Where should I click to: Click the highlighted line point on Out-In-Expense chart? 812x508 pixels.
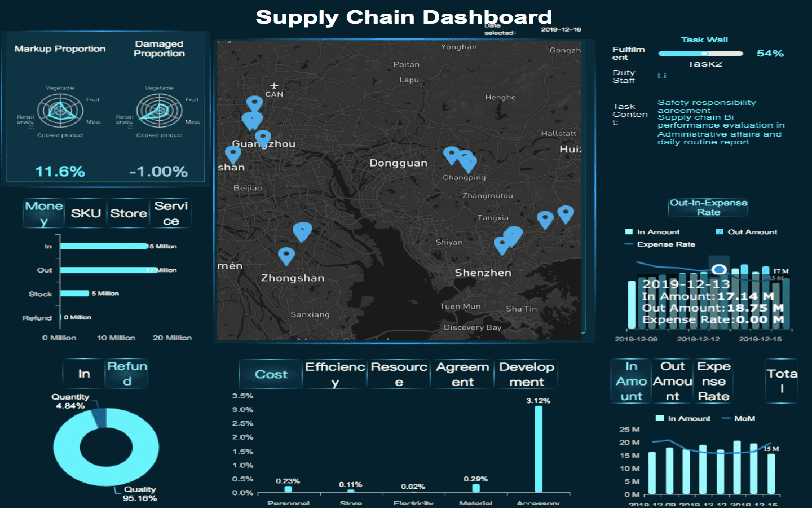tap(718, 269)
